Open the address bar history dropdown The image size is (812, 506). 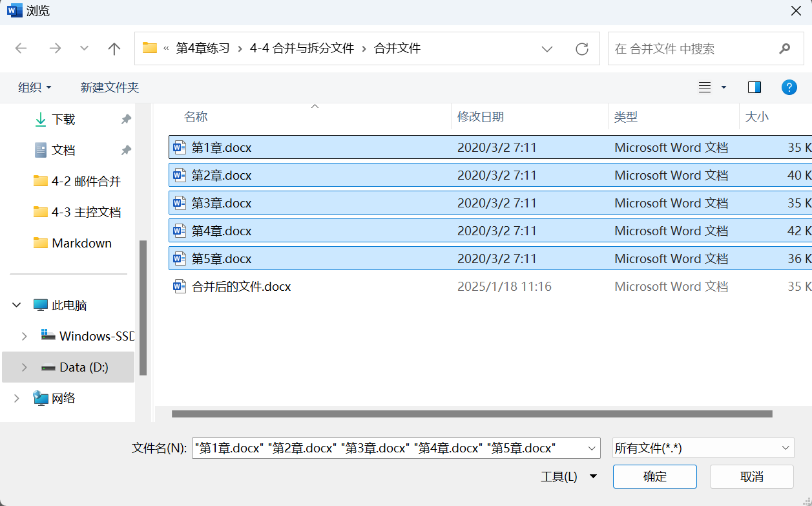tap(547, 48)
